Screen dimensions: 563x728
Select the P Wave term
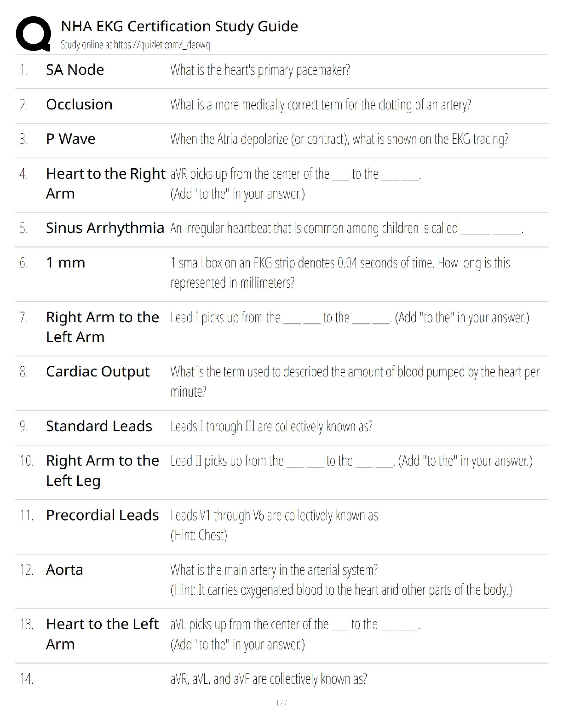coord(71,139)
